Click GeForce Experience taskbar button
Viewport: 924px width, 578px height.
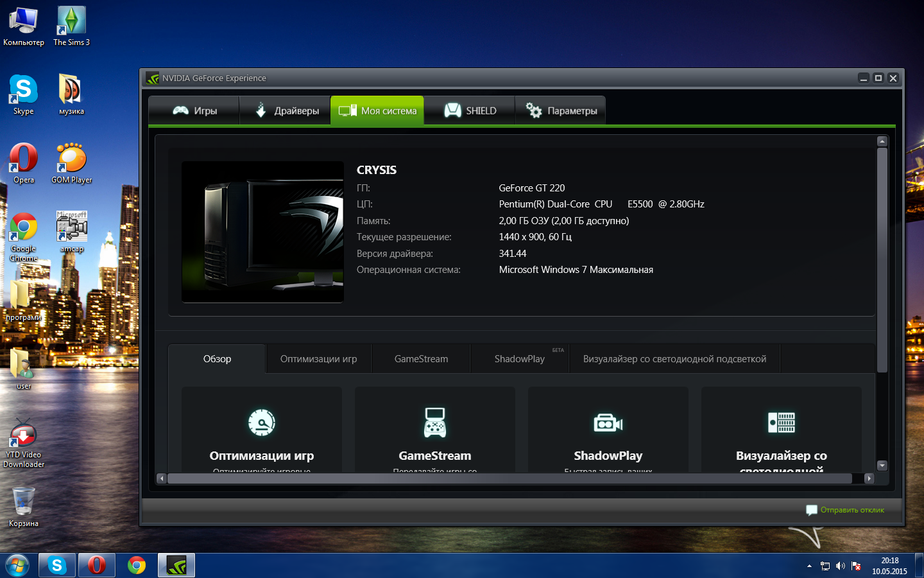click(176, 565)
